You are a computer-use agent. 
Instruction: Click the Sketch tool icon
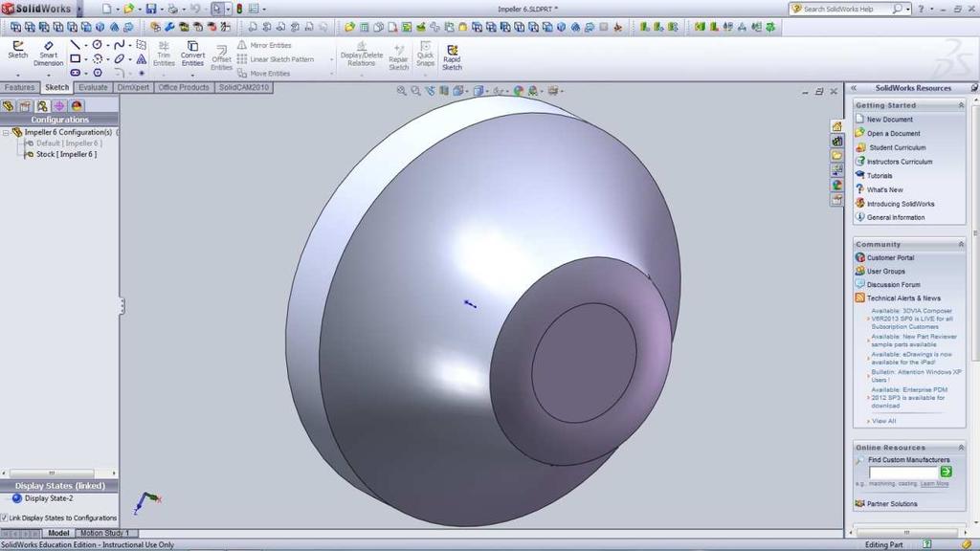(17, 50)
